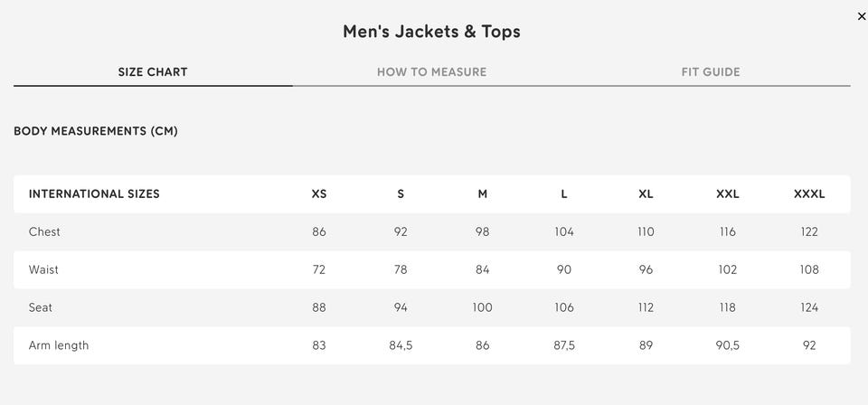
Task: Click arm length value 84,5 for size S
Action: coord(401,345)
